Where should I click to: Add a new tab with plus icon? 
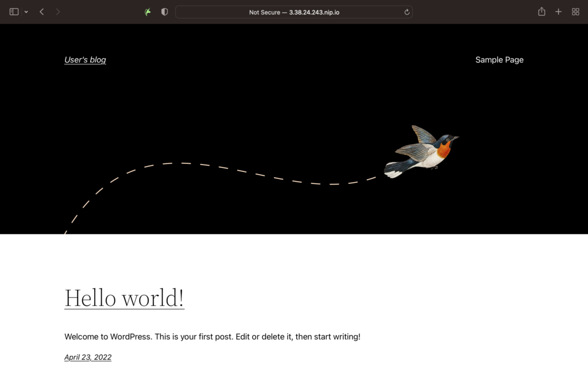[x=558, y=12]
